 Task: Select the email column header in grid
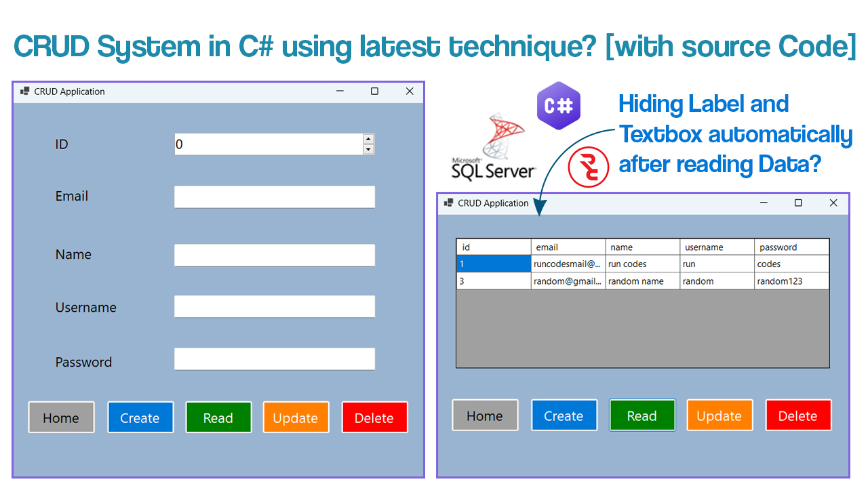click(568, 247)
